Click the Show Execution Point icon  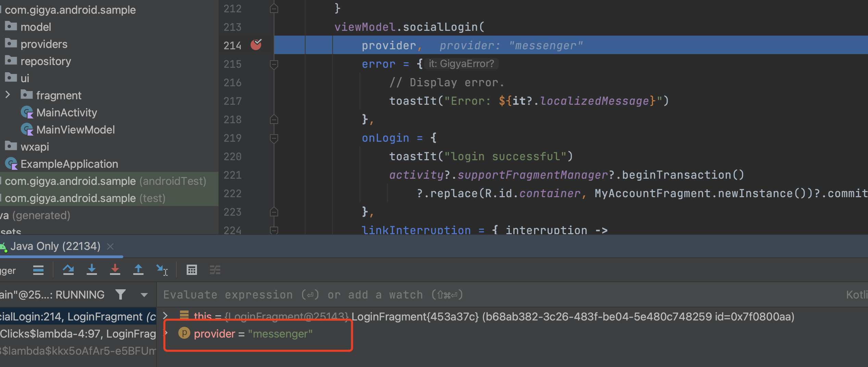[x=38, y=270]
